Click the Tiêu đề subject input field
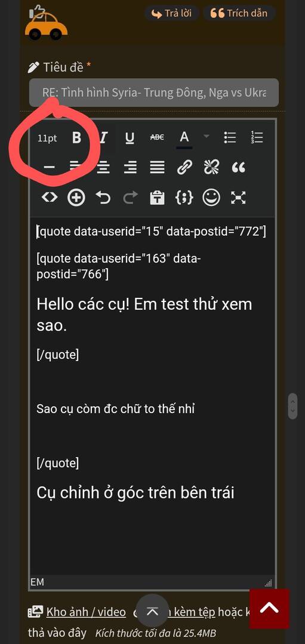The image size is (305, 644). pos(154,93)
